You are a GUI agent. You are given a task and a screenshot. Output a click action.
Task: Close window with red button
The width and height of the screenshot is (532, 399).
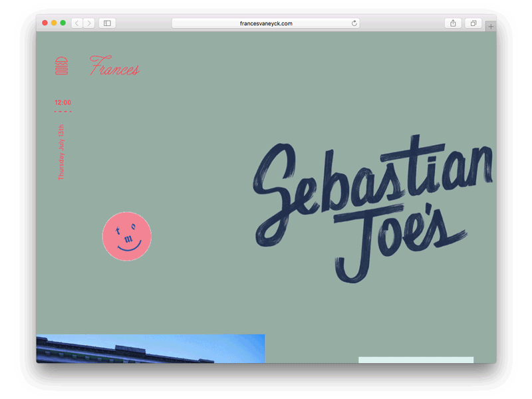tap(45, 23)
